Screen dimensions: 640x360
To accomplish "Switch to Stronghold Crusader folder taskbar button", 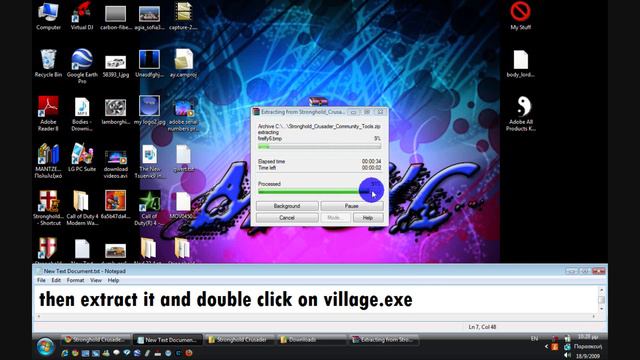I will (x=239, y=340).
